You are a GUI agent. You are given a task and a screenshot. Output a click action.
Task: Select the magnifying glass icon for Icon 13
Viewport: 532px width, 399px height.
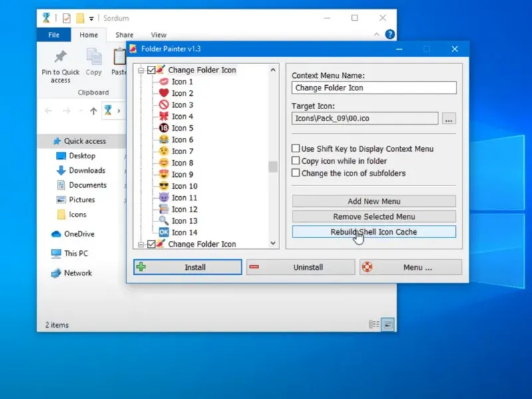164,221
